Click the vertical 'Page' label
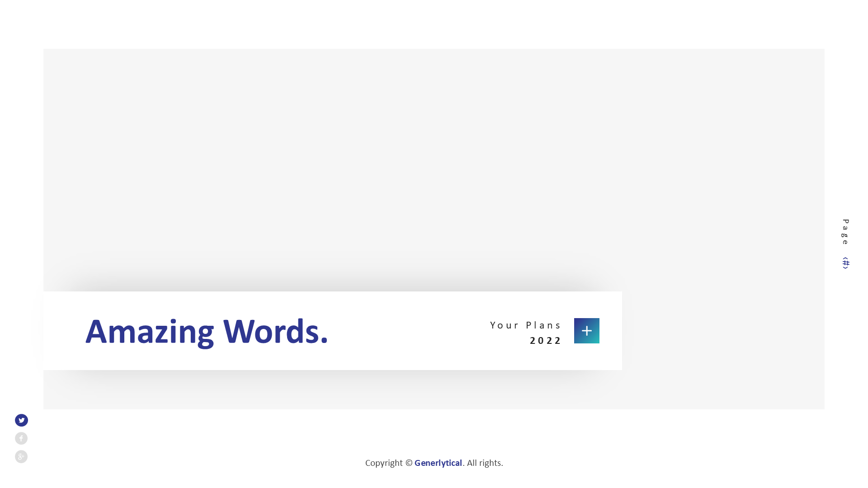Image resolution: width=868 pixels, height=488 pixels. pos(845,232)
